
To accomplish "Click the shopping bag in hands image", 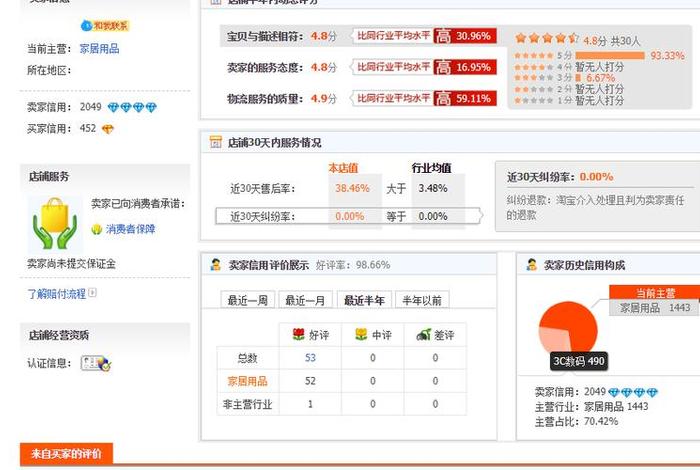I will [x=54, y=224].
